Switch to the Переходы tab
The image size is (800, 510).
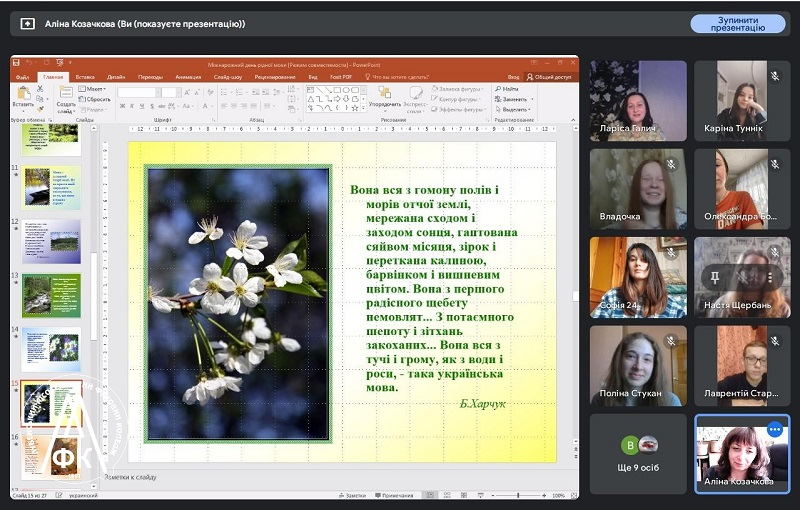(150, 77)
